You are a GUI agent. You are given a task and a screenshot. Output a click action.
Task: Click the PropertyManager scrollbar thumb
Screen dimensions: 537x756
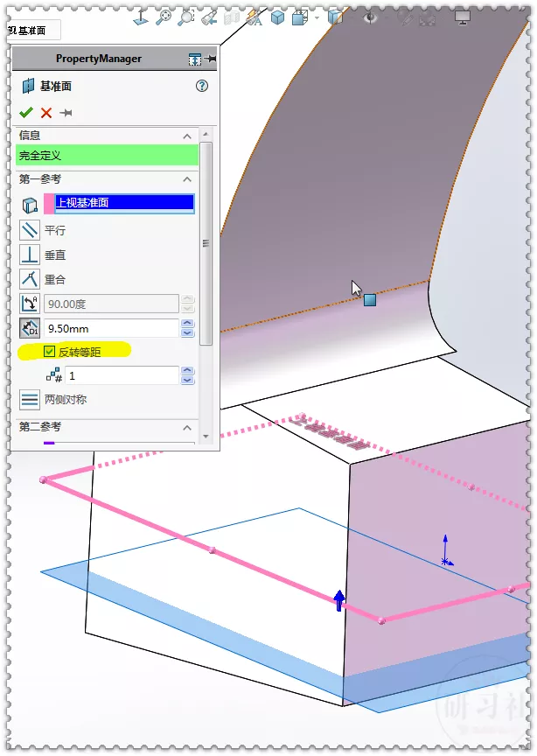coord(206,243)
